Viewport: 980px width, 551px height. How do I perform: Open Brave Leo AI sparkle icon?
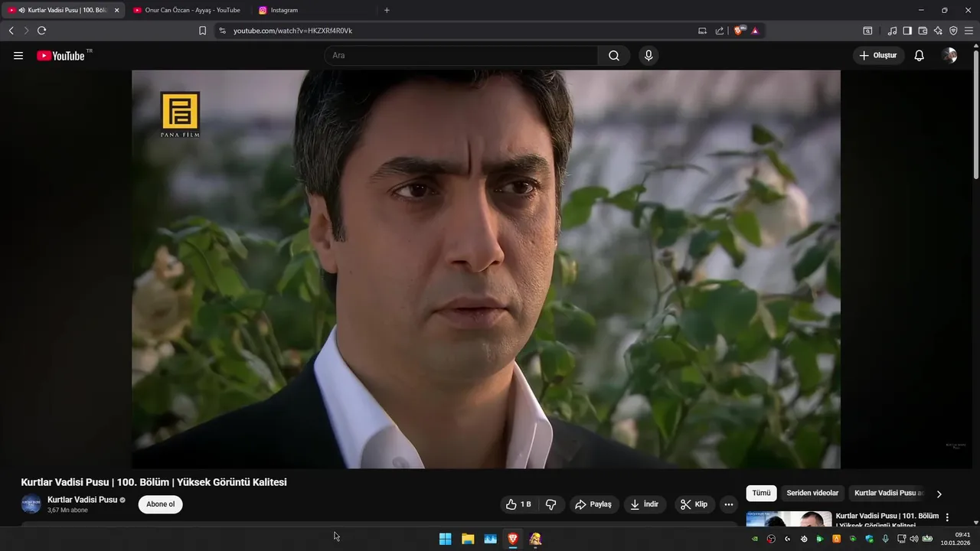tap(938, 31)
